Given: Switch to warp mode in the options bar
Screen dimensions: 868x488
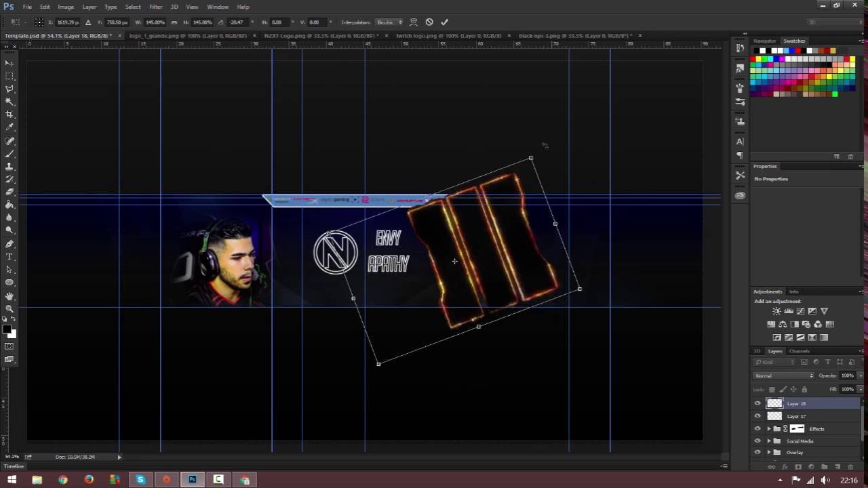Looking at the screenshot, I should 414,22.
